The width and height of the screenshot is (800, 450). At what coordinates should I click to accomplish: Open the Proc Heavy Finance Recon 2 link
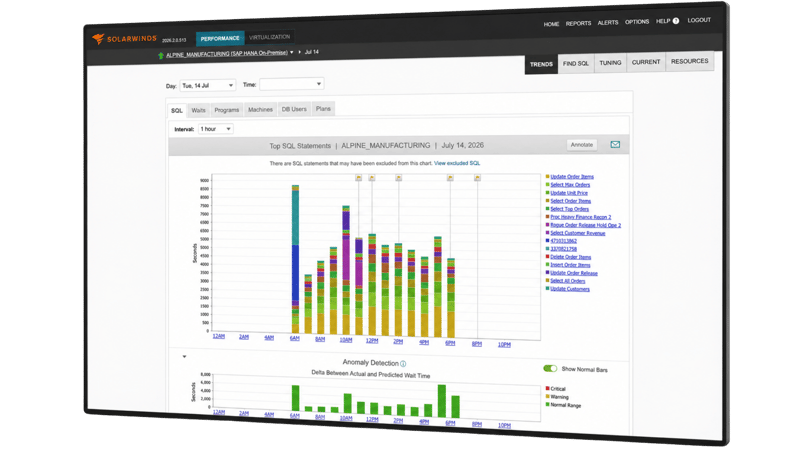[581, 217]
